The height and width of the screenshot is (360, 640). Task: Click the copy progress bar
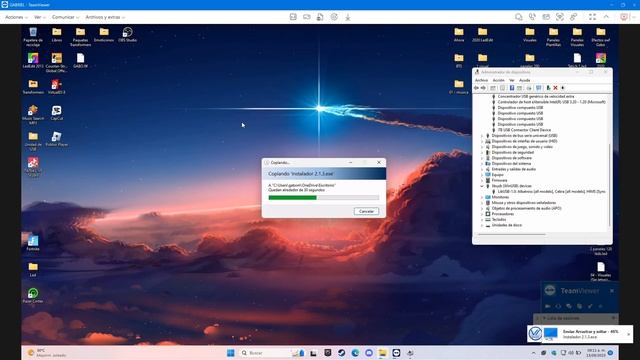pos(324,198)
